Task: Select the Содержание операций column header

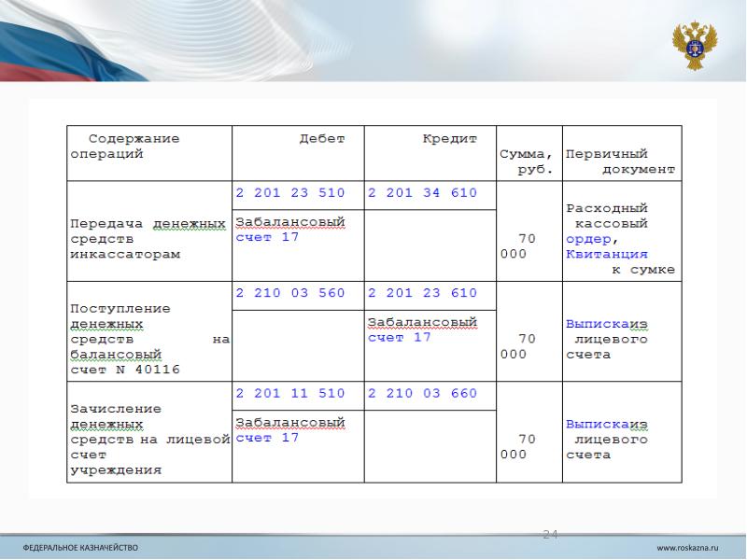Action: [x=126, y=146]
